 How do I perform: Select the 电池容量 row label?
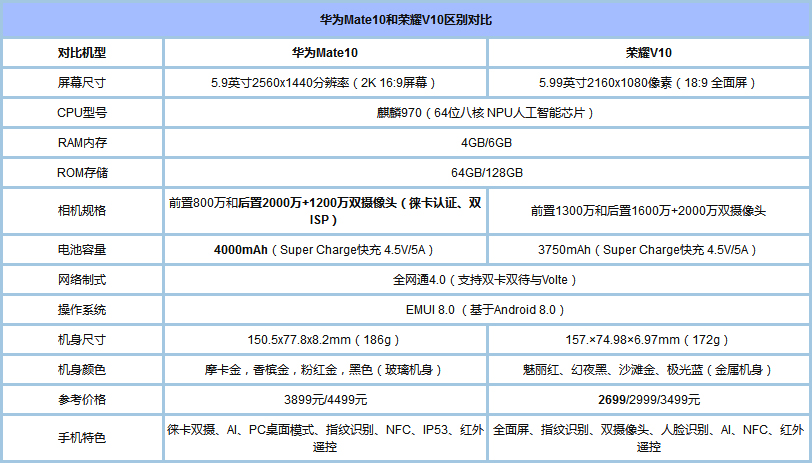pos(82,250)
